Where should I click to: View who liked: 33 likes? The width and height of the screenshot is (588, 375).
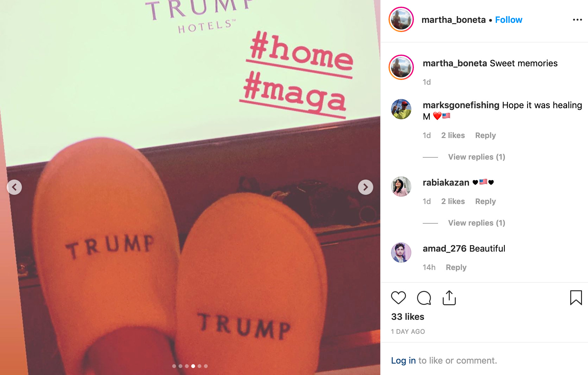click(408, 317)
